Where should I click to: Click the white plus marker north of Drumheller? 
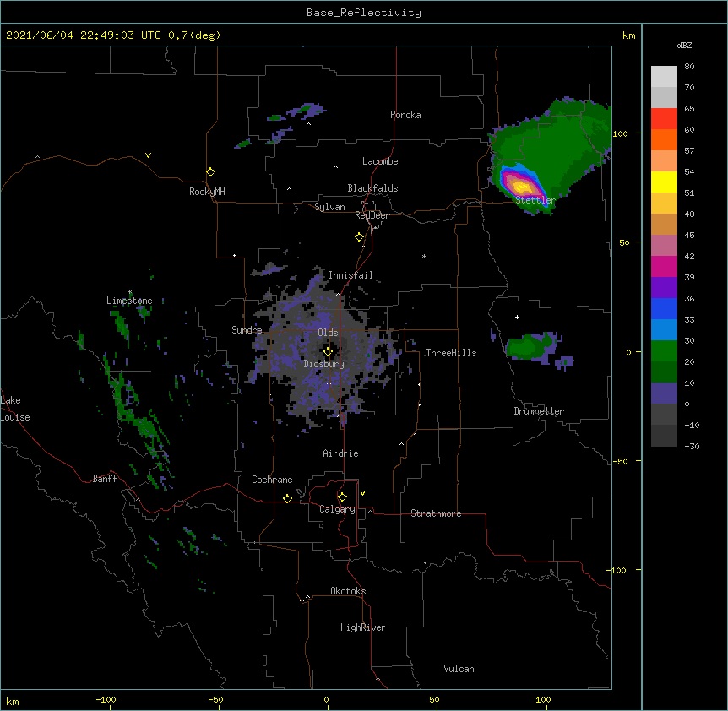coord(517,317)
